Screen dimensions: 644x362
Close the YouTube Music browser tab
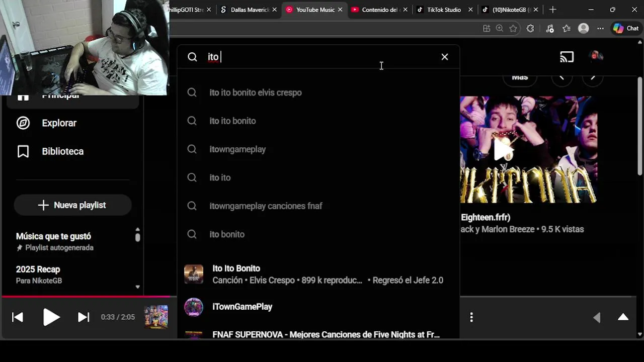(340, 10)
